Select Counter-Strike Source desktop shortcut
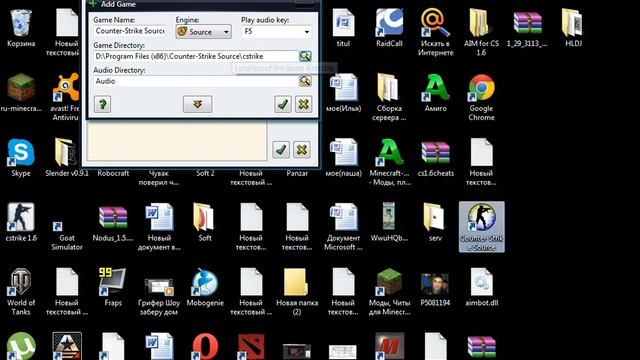The image size is (640, 360). tap(482, 227)
